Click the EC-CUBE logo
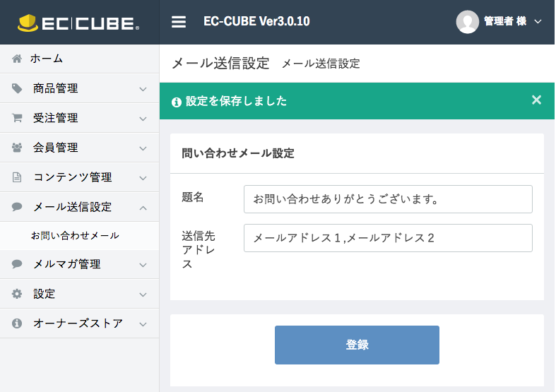Screen dimensions: 556x392 (78, 23)
